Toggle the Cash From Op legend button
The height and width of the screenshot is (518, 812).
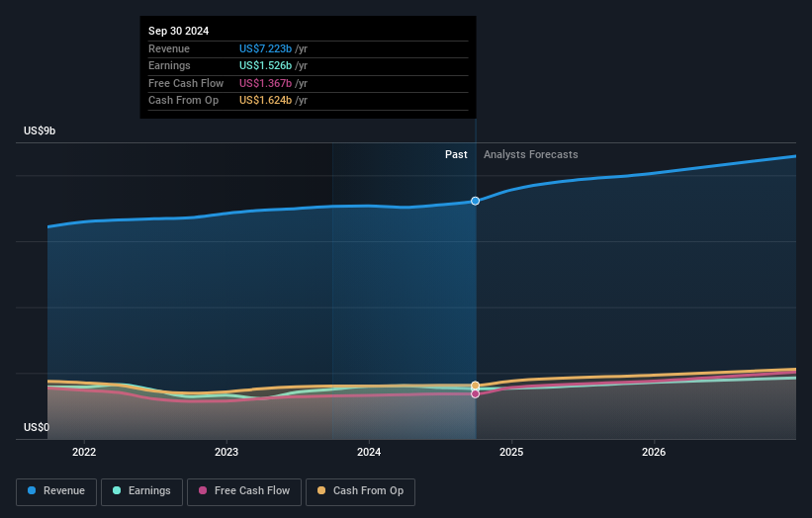360,491
